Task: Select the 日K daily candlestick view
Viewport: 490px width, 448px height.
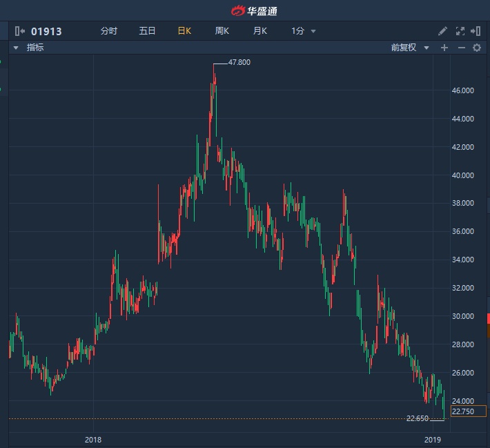Action: tap(184, 31)
